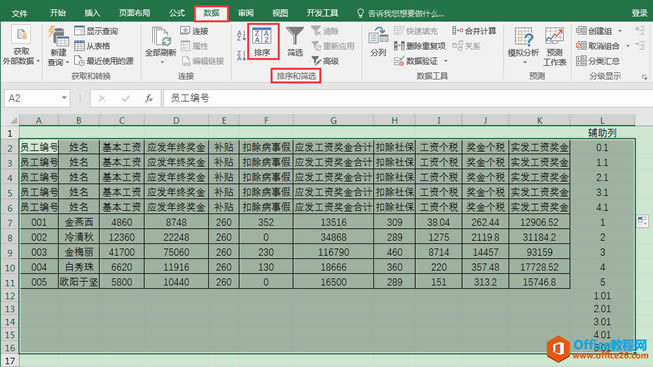Click the Advanced filter (高级) option

(x=325, y=61)
